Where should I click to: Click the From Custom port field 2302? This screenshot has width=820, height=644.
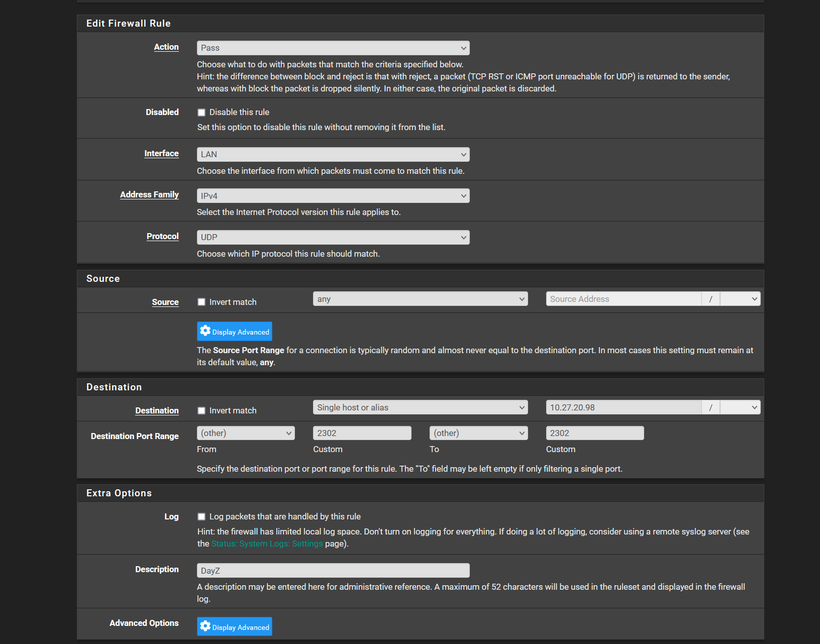tap(362, 433)
